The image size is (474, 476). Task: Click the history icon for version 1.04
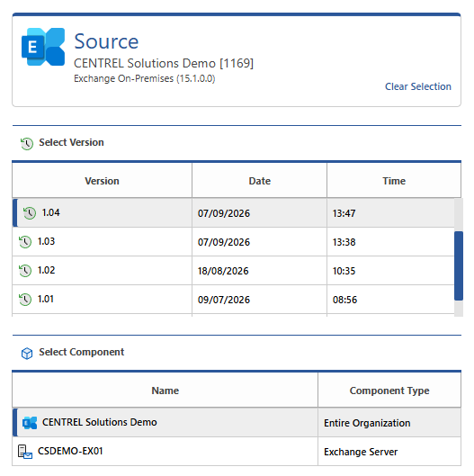[x=30, y=212]
